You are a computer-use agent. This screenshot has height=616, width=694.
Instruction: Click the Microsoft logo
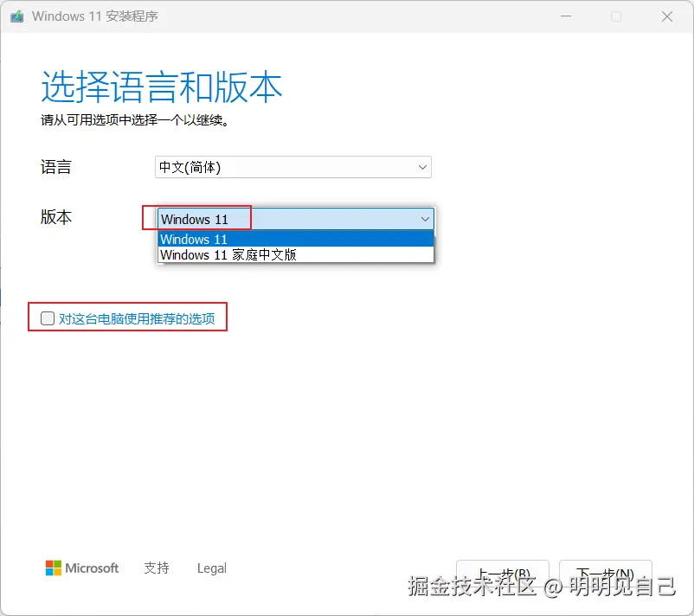click(82, 568)
